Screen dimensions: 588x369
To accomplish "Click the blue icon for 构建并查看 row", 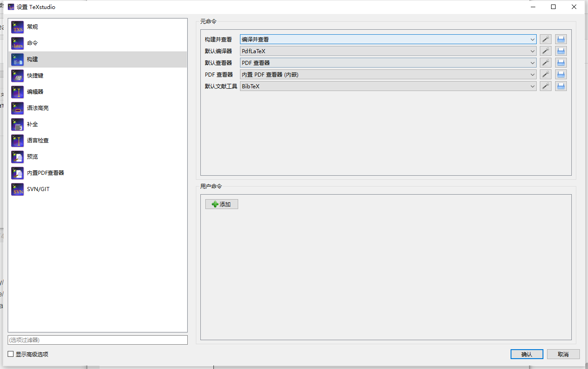I will tap(561, 39).
